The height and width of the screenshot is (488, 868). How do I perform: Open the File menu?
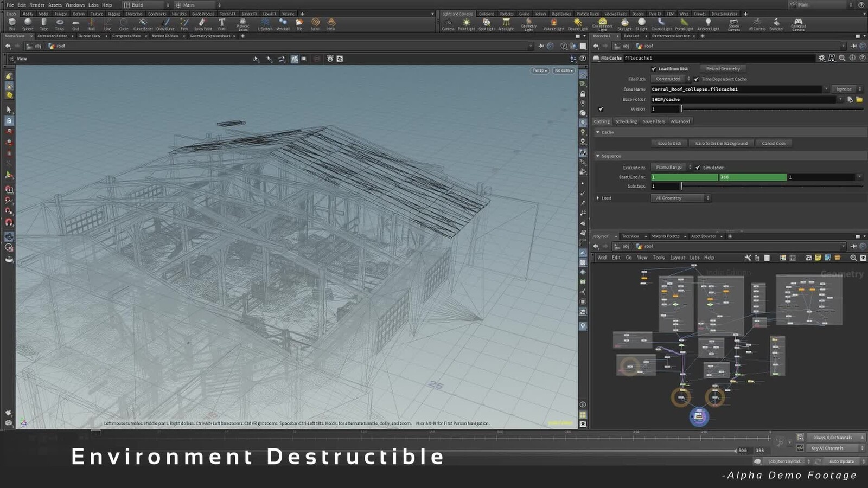click(x=10, y=5)
